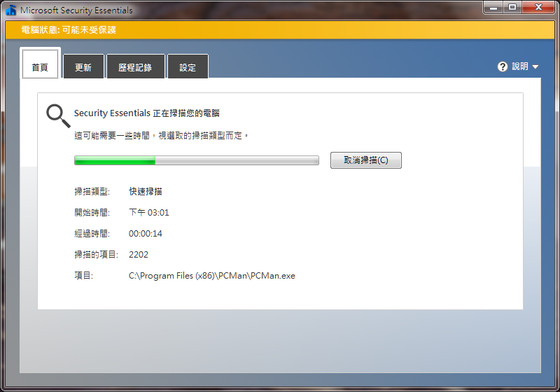Viewport: 560px width, 392px height.
Task: Go to the 設定 tab
Action: [x=188, y=68]
